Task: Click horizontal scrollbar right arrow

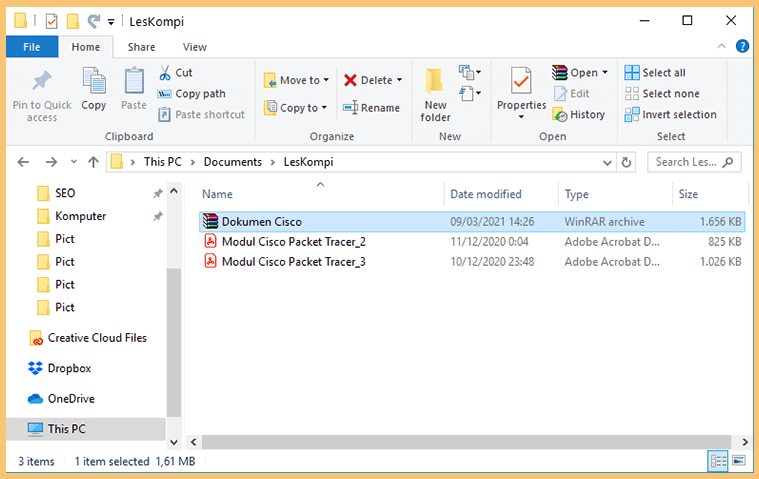Action: pos(744,442)
